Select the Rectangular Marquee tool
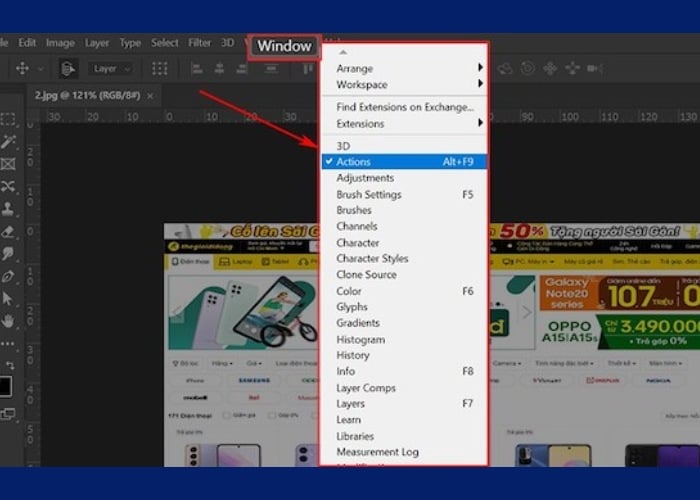The image size is (700, 500). [x=8, y=119]
